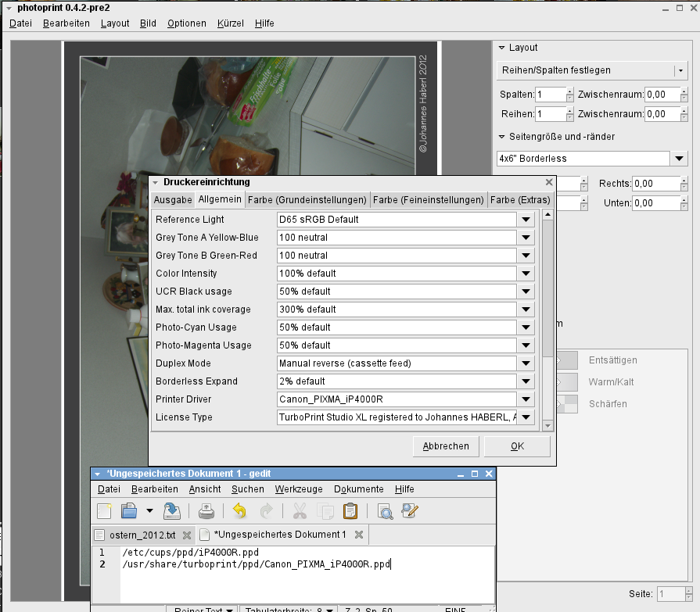Click the Open File folder icon in gedit
Image resolution: width=700 pixels, height=612 pixels.
(129, 511)
